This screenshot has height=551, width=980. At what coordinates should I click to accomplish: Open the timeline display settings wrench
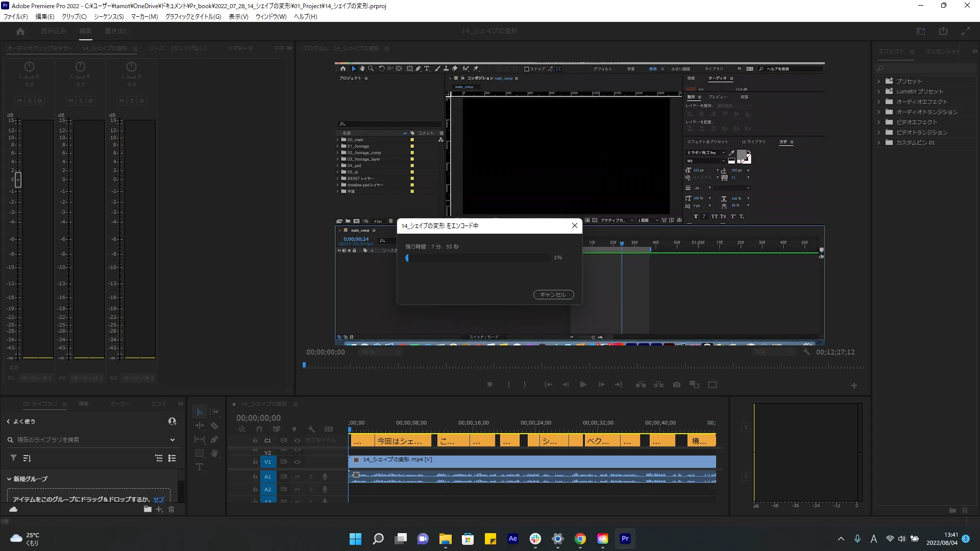311,429
